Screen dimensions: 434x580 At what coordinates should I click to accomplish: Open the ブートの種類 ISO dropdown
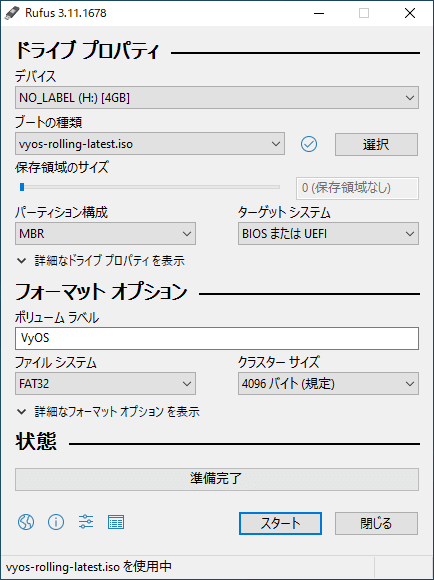(150, 144)
